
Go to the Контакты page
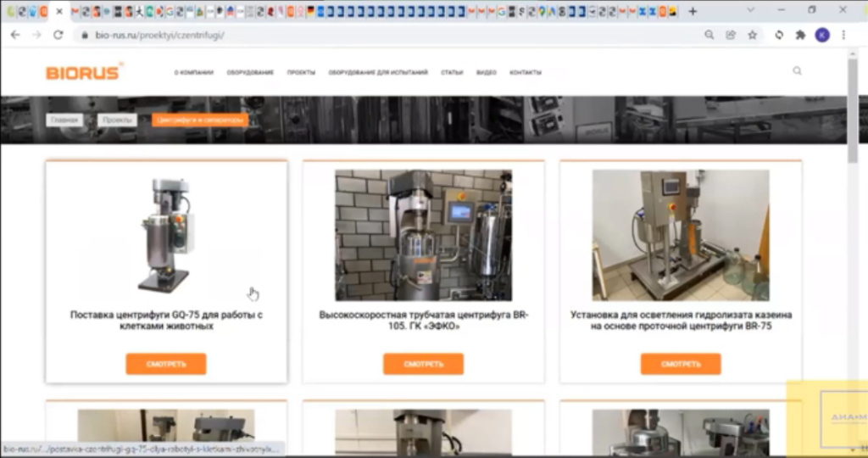pyautogui.click(x=526, y=73)
